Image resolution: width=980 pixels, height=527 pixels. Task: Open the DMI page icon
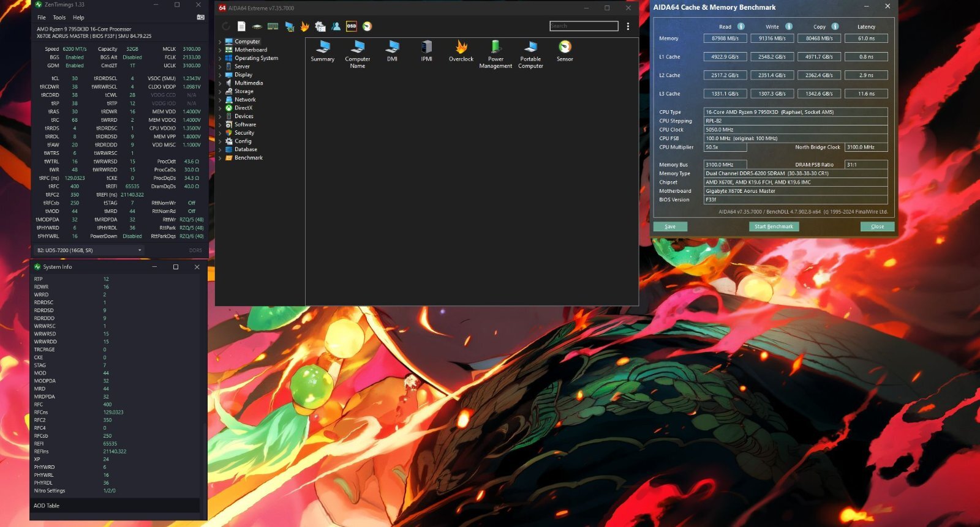[393, 51]
